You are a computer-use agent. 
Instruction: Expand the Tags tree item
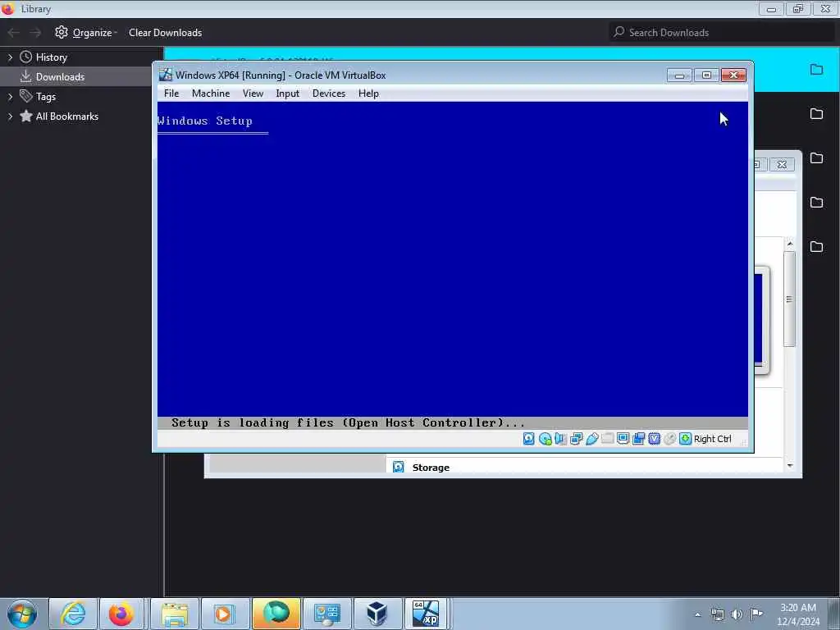[x=10, y=97]
